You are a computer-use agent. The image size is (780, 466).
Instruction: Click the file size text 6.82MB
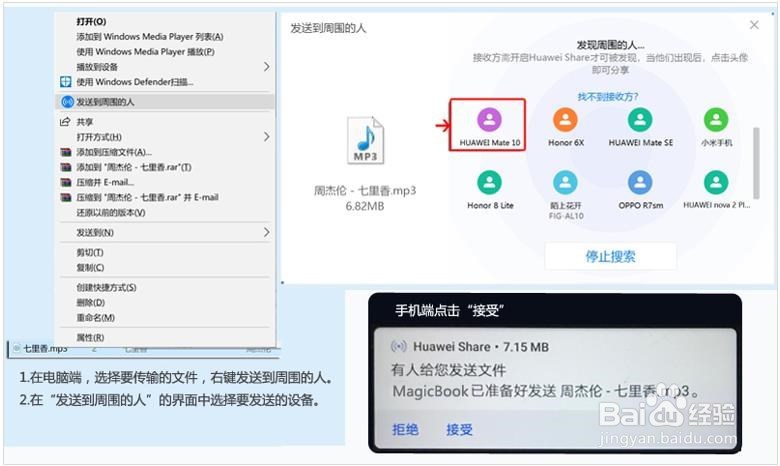click(365, 206)
